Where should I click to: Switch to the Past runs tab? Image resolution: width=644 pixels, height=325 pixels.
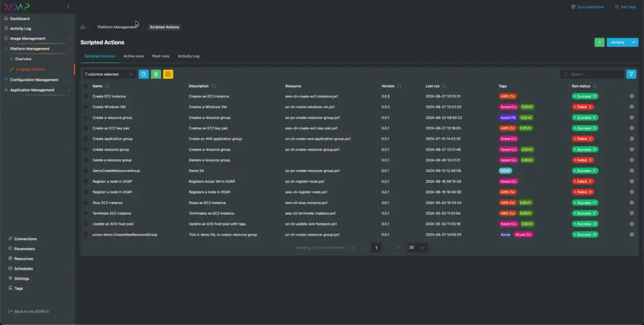coord(160,56)
